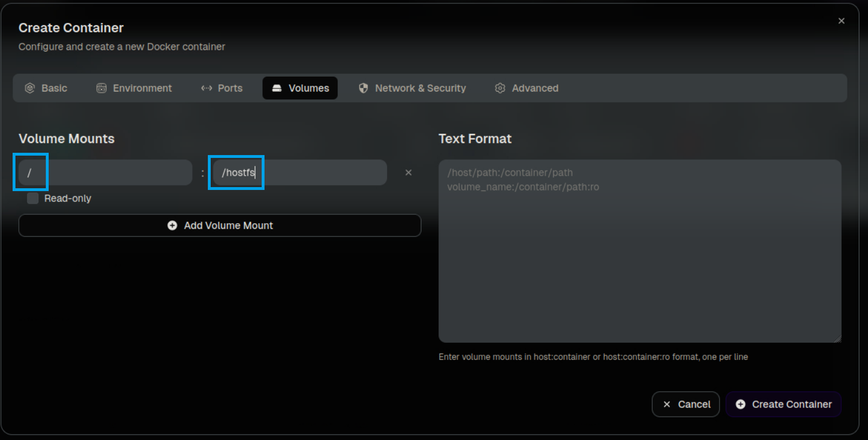Click the Read-only label text
868x440 pixels.
68,199
